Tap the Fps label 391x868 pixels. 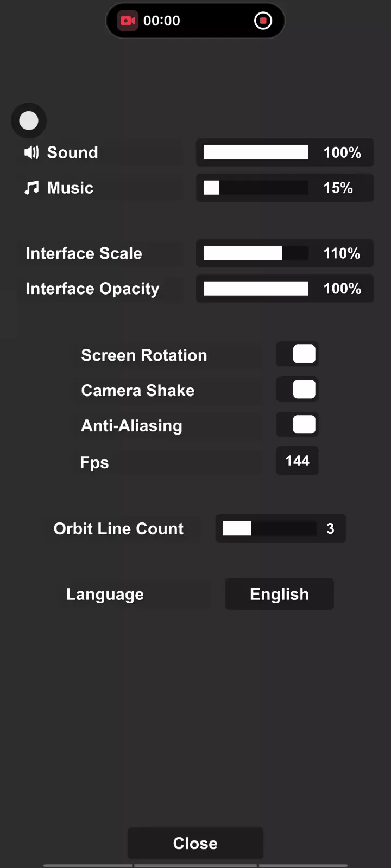(94, 463)
